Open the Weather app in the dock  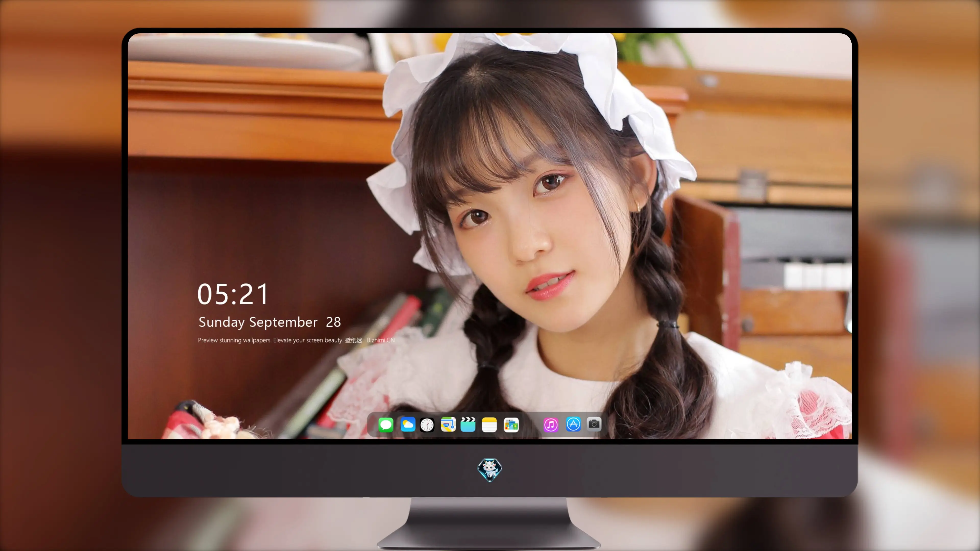pyautogui.click(x=408, y=424)
